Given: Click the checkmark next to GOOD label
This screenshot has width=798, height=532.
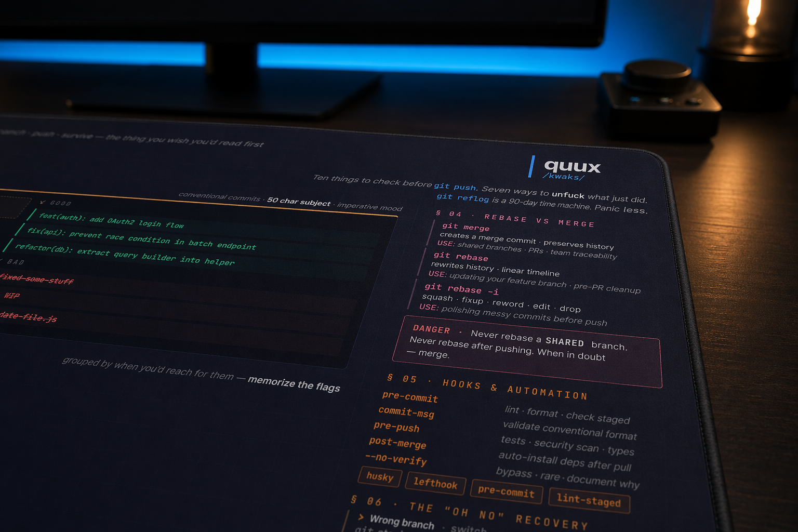Looking at the screenshot, I should click(43, 202).
